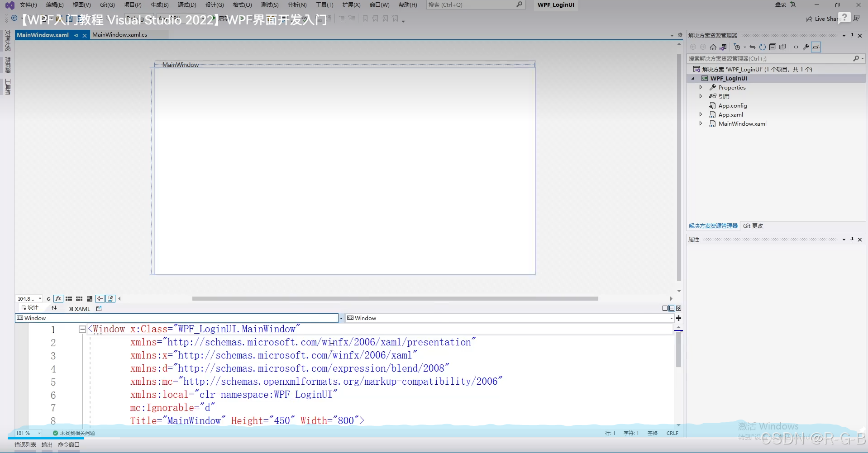868x453 pixels.
Task: Open the pending changes filter clock icon
Action: (737, 47)
